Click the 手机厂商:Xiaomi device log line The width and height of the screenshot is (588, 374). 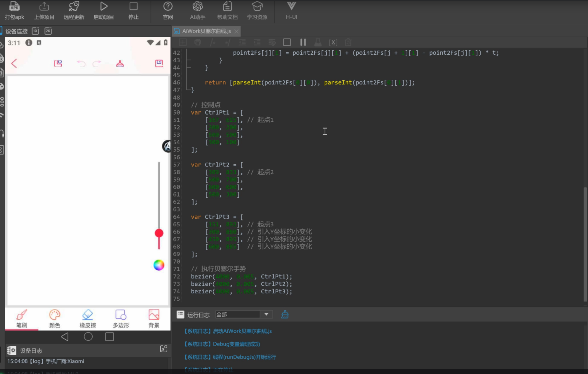pos(46,361)
